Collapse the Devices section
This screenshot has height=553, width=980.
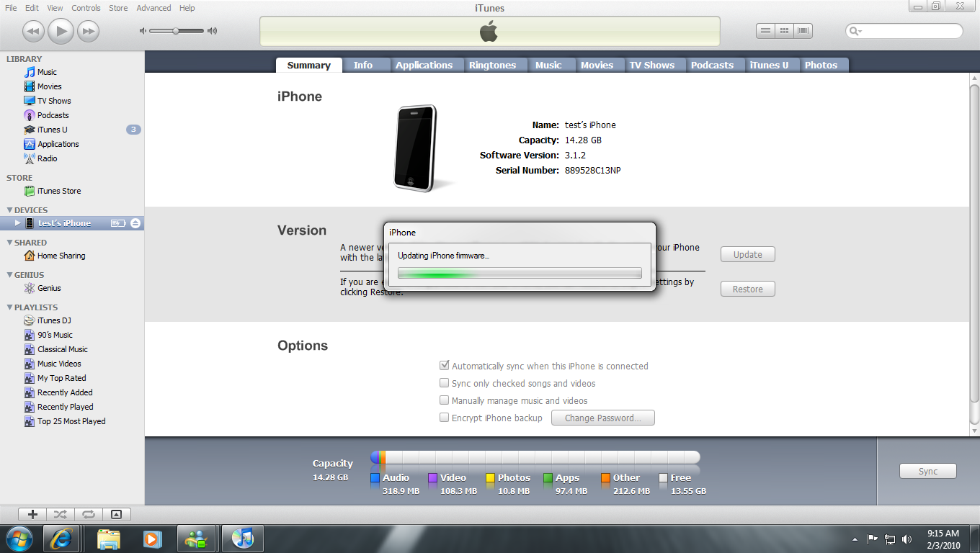click(x=9, y=210)
